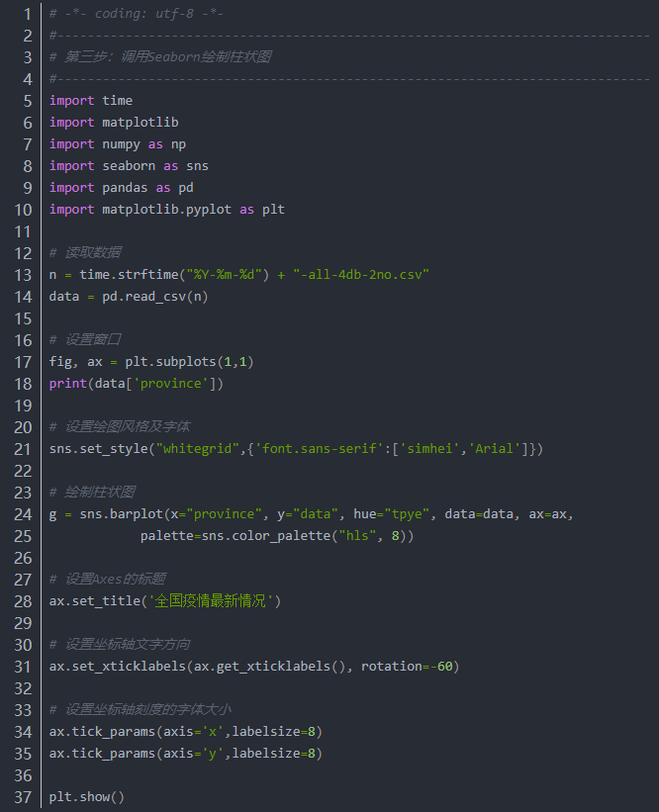Place cursor on the "import seaborn as sns" line

click(x=129, y=166)
